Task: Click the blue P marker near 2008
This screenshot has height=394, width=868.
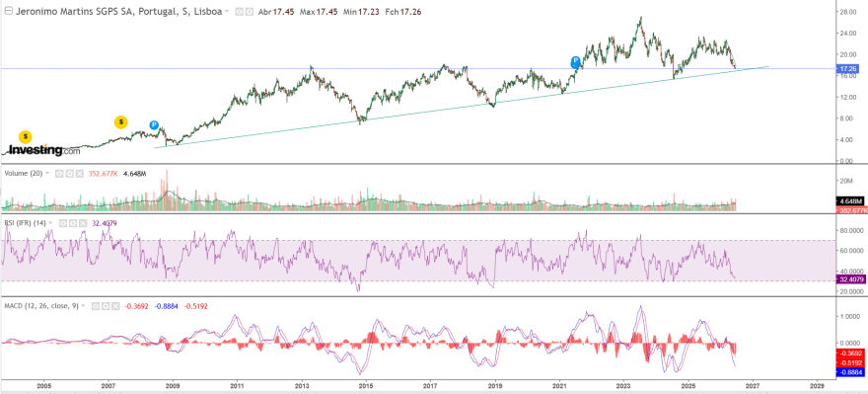Action: pos(154,125)
